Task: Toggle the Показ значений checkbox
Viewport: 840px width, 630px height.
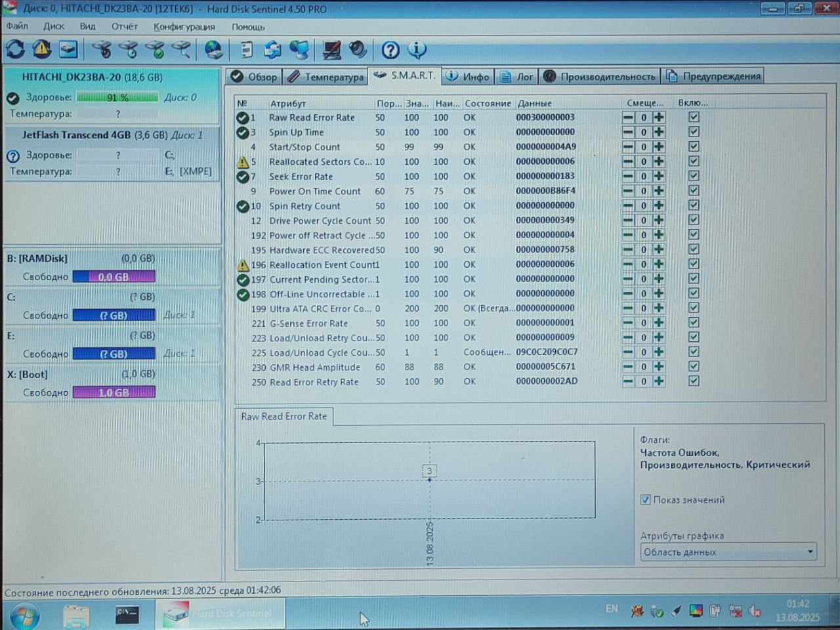Action: click(646, 499)
